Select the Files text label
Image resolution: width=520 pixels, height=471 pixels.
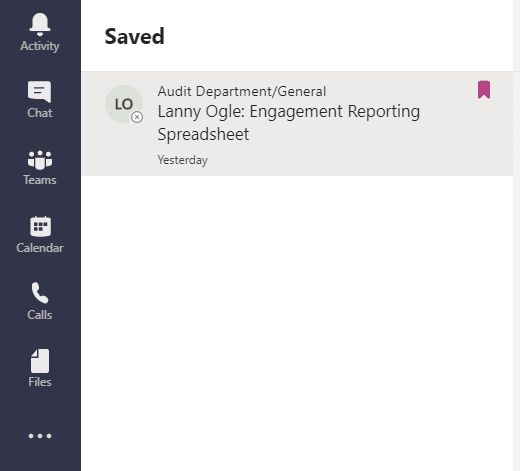coord(40,382)
